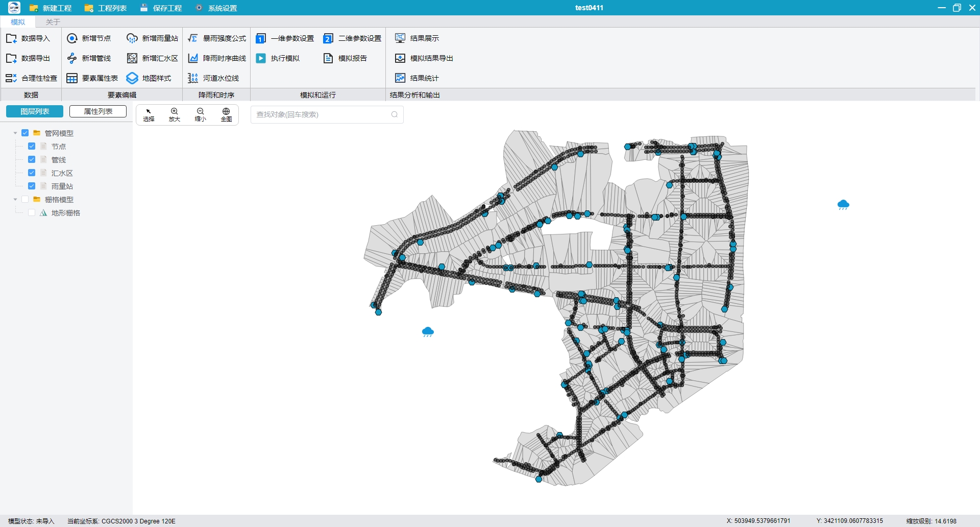Click the 放大 zoom in tool
The image size is (980, 527).
[175, 114]
